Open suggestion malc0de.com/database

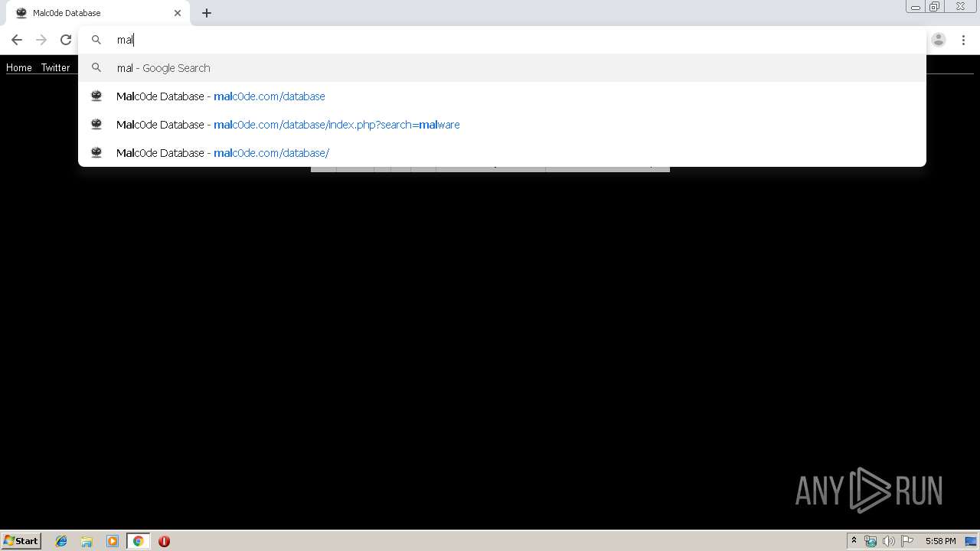point(502,96)
